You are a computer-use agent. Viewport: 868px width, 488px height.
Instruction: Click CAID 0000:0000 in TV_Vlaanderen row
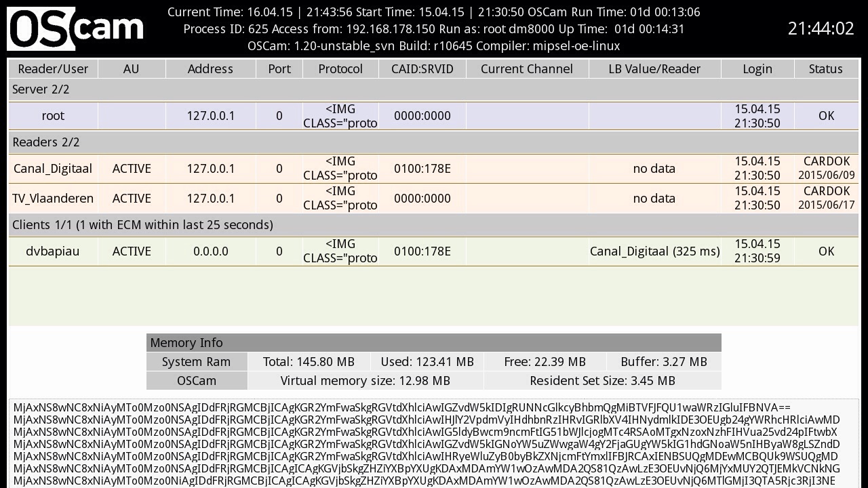[x=422, y=199]
